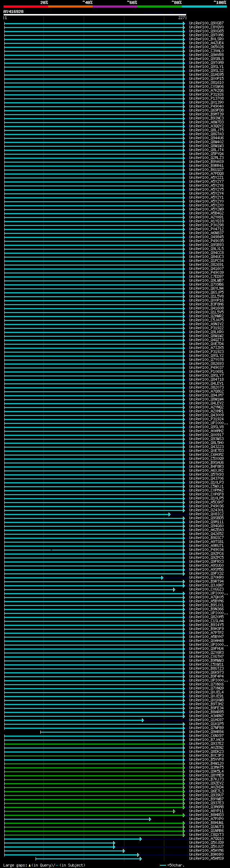This screenshot has width=230, height=868.
Task: Click the arrowhead ending the Q08IC2 hit
Action: pyautogui.click(x=170, y=514)
